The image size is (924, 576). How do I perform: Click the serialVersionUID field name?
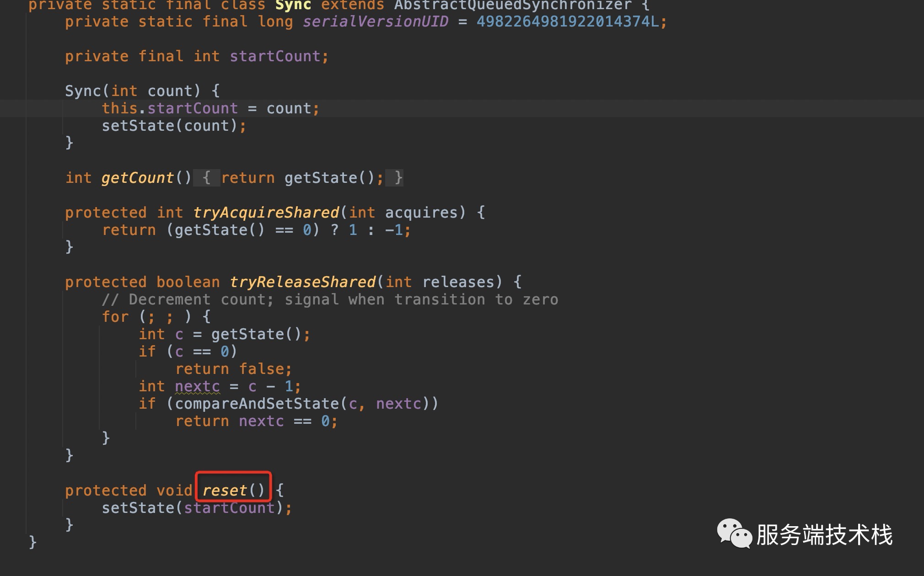tap(375, 21)
